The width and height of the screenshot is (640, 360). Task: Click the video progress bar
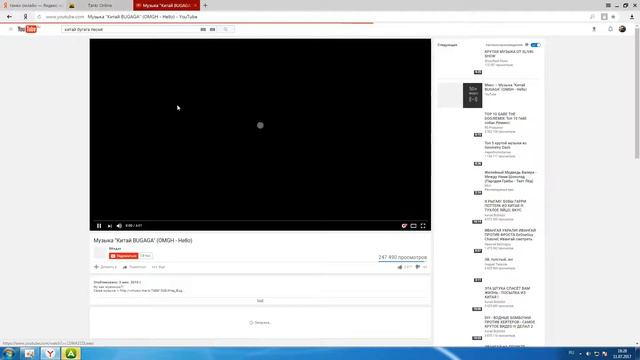click(x=260, y=220)
